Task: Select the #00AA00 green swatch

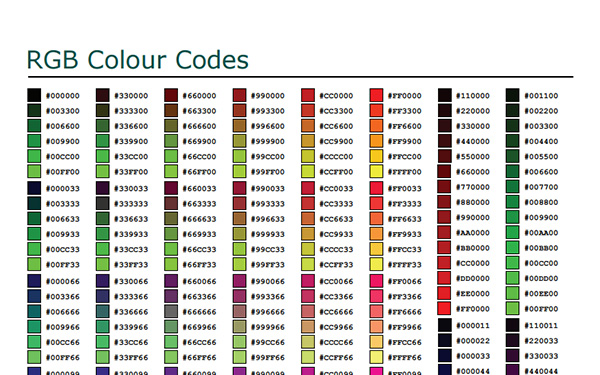Action: (x=512, y=232)
